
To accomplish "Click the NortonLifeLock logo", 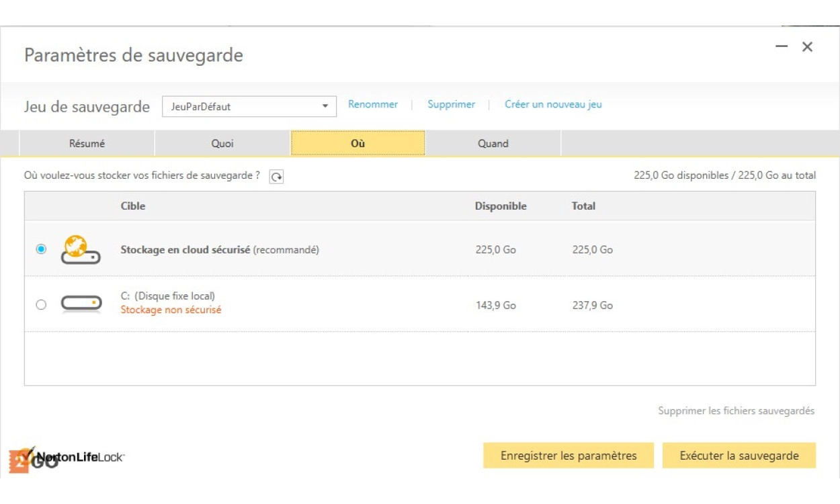I will (x=74, y=458).
